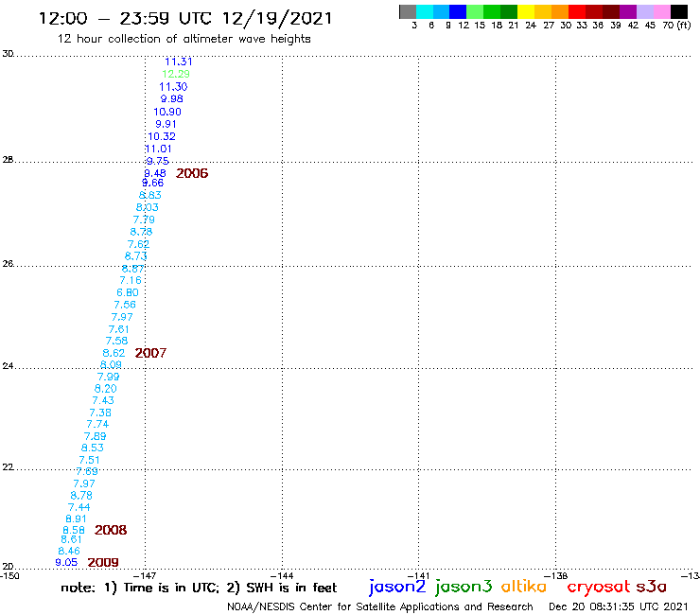Image resolution: width=700 pixels, height=615 pixels.
Task: Select the yellow swatch in the color scale
Action: click(526, 11)
